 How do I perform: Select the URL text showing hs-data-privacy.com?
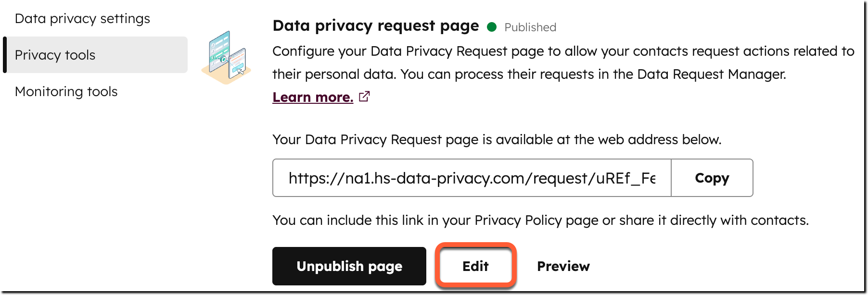click(472, 178)
